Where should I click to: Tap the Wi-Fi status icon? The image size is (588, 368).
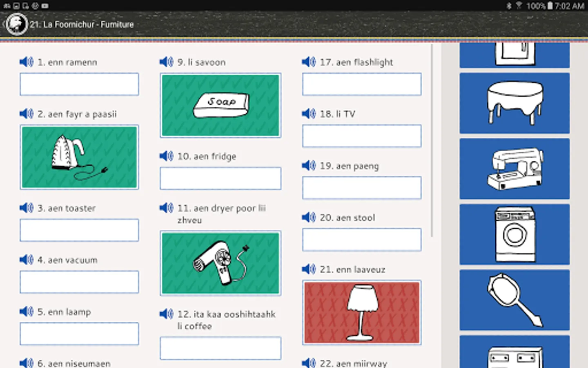tap(519, 6)
